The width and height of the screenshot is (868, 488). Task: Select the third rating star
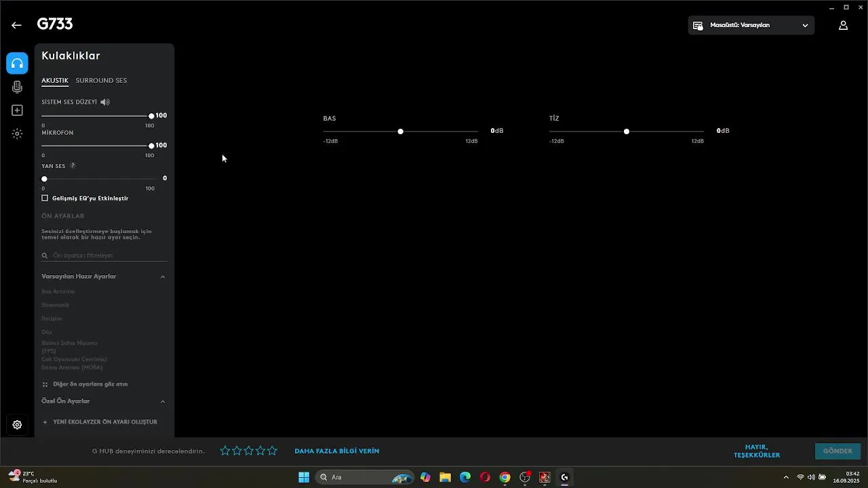tap(249, 451)
